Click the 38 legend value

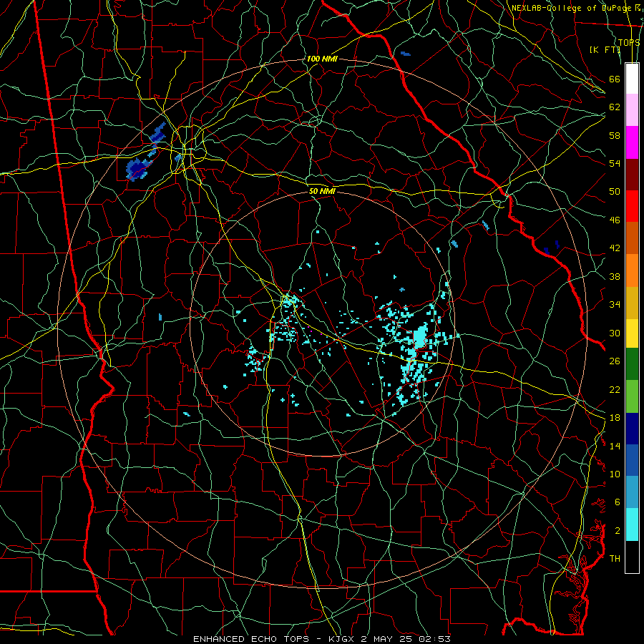(615, 276)
